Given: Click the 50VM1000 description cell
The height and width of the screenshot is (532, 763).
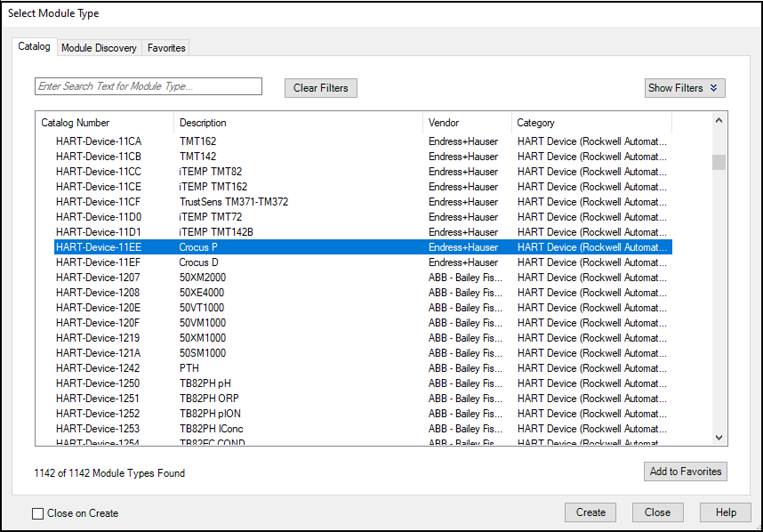Looking at the screenshot, I should (x=203, y=323).
